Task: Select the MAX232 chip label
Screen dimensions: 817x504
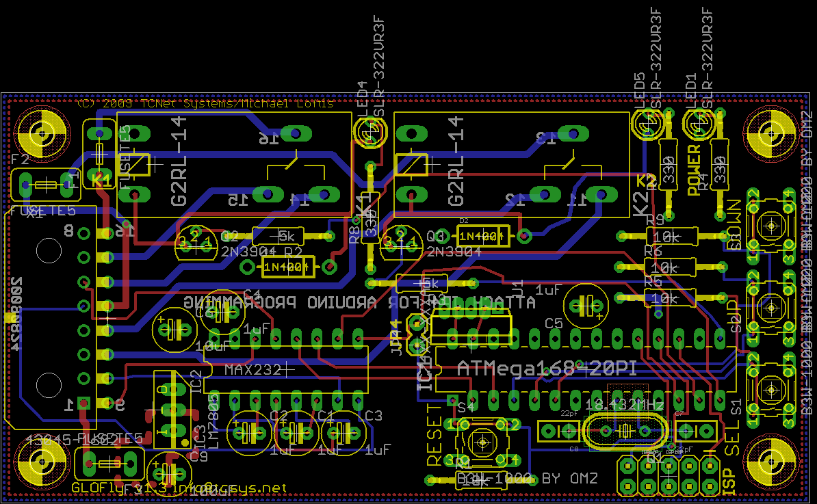Action: pyautogui.click(x=253, y=370)
